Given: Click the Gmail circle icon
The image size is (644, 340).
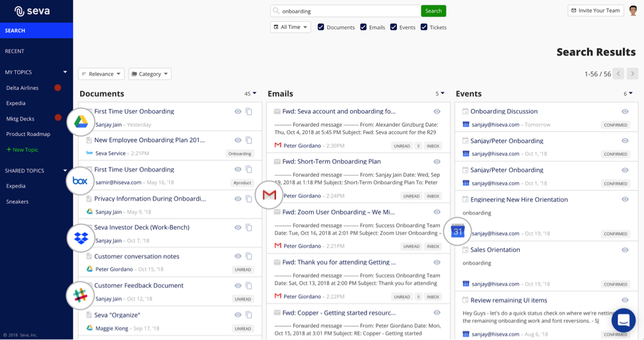Looking at the screenshot, I should pos(269,195).
